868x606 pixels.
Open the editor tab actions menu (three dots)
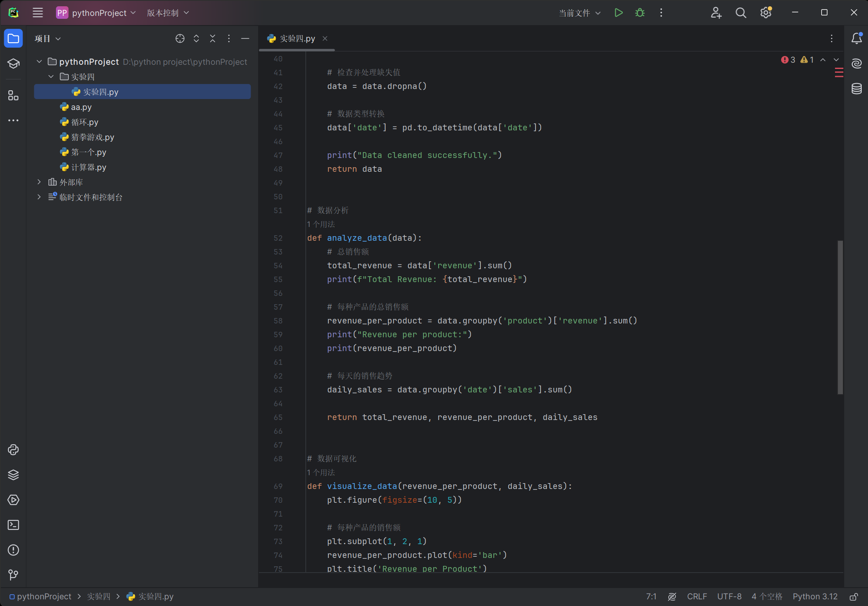point(832,38)
